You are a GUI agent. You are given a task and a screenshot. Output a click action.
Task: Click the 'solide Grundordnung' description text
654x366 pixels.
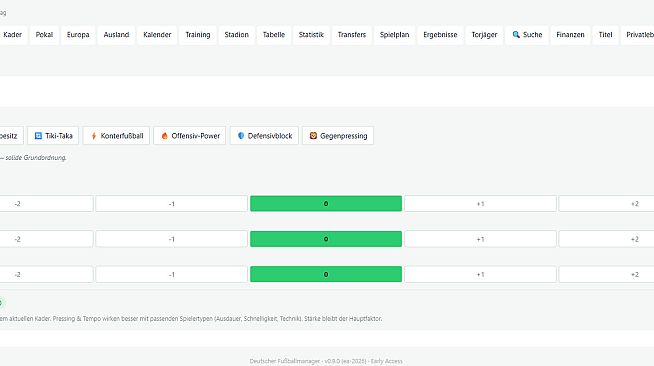[36, 158]
